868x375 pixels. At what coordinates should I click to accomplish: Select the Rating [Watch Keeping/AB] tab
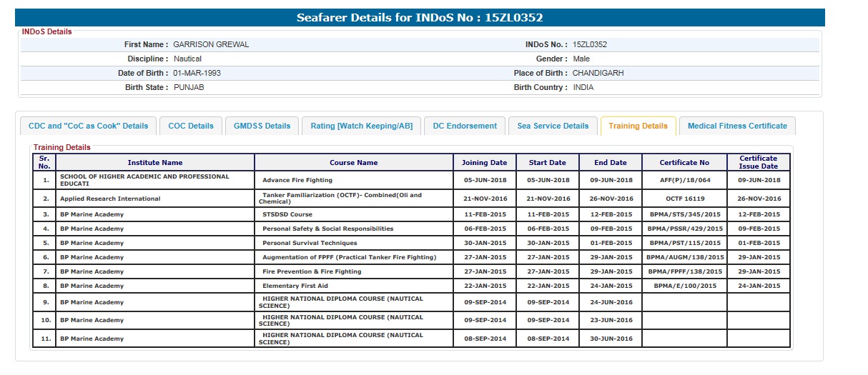click(361, 126)
